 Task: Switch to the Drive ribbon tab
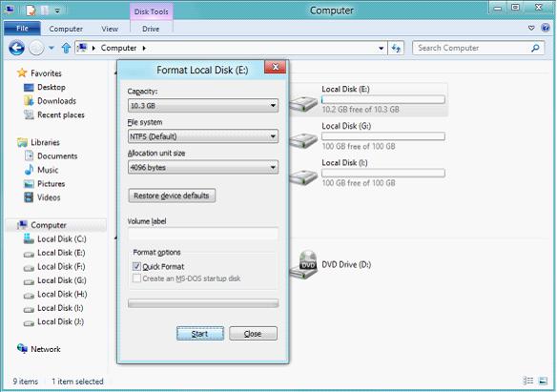pyautogui.click(x=151, y=29)
